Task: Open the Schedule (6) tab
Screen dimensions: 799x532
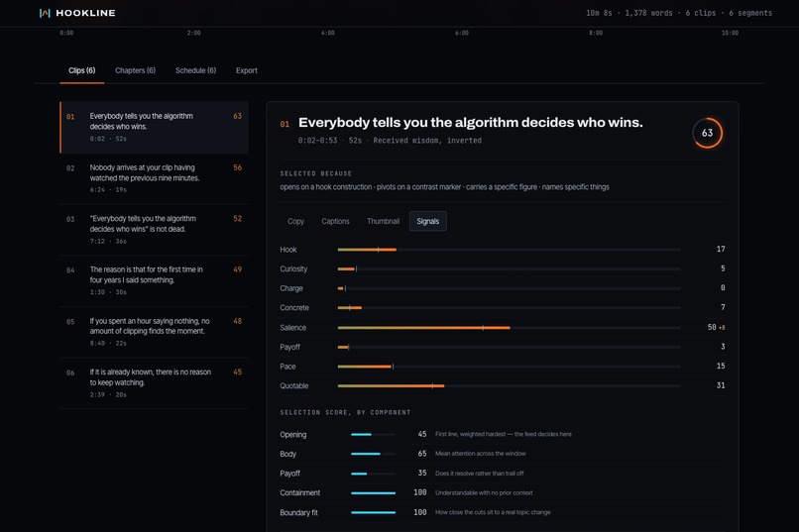Action: (195, 70)
